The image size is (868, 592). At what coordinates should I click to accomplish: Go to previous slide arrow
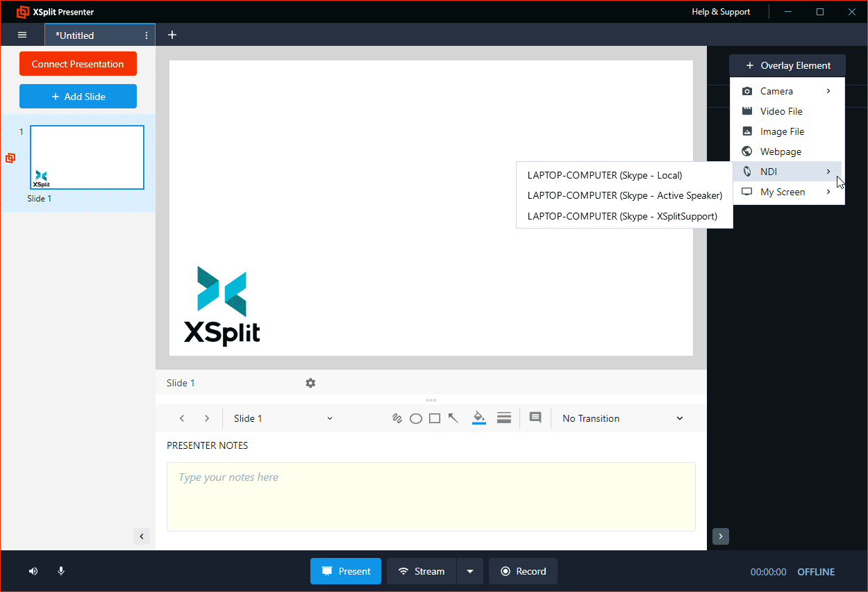(x=182, y=418)
